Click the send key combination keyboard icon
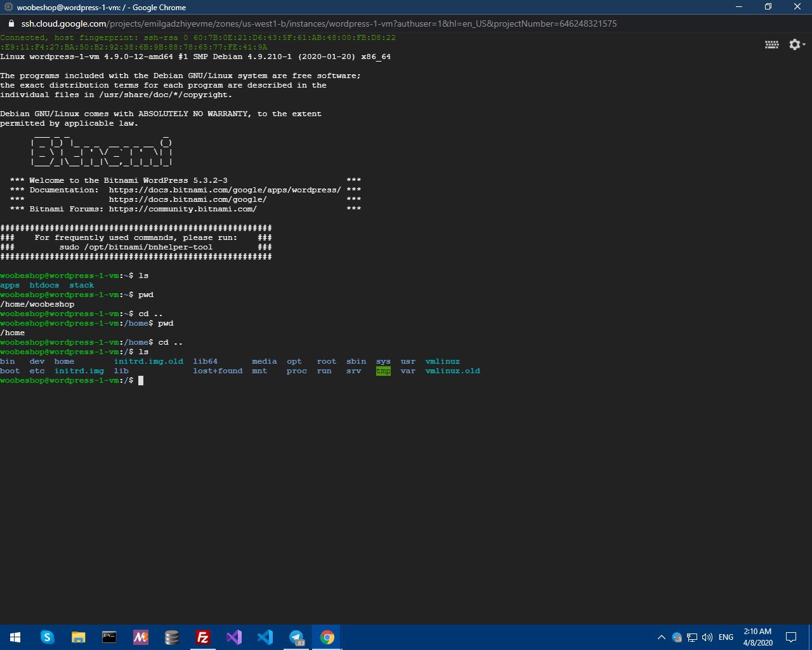Image resolution: width=812 pixels, height=650 pixels. pos(772,44)
